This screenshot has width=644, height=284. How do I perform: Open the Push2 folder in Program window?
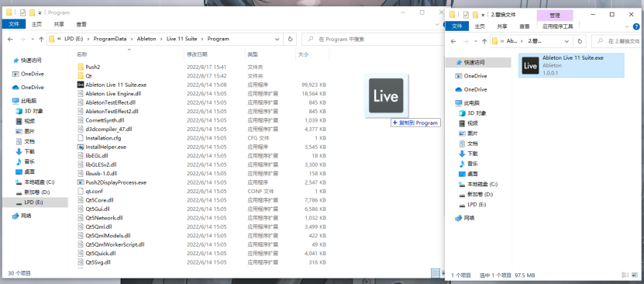pos(93,67)
